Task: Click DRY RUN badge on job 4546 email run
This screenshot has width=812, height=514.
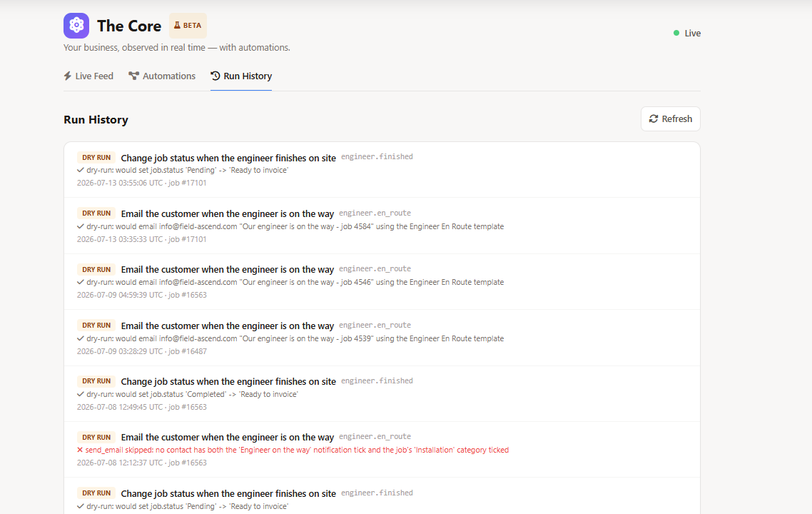Action: coord(96,269)
